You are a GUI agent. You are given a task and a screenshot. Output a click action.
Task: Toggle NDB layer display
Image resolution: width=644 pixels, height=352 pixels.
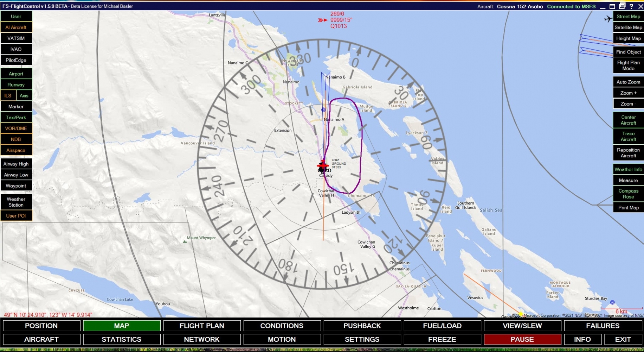tap(16, 139)
